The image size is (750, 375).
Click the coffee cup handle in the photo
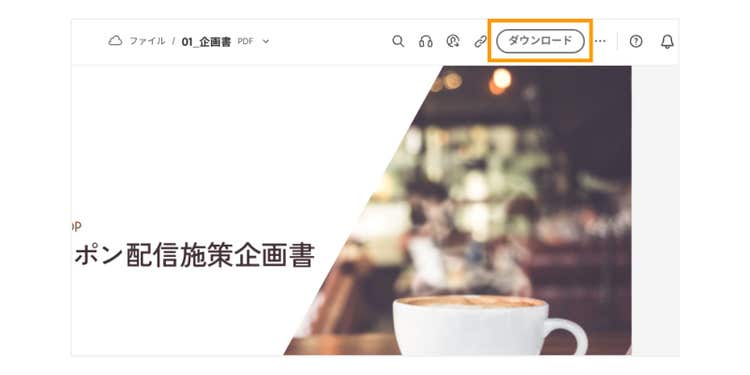pyautogui.click(x=568, y=335)
